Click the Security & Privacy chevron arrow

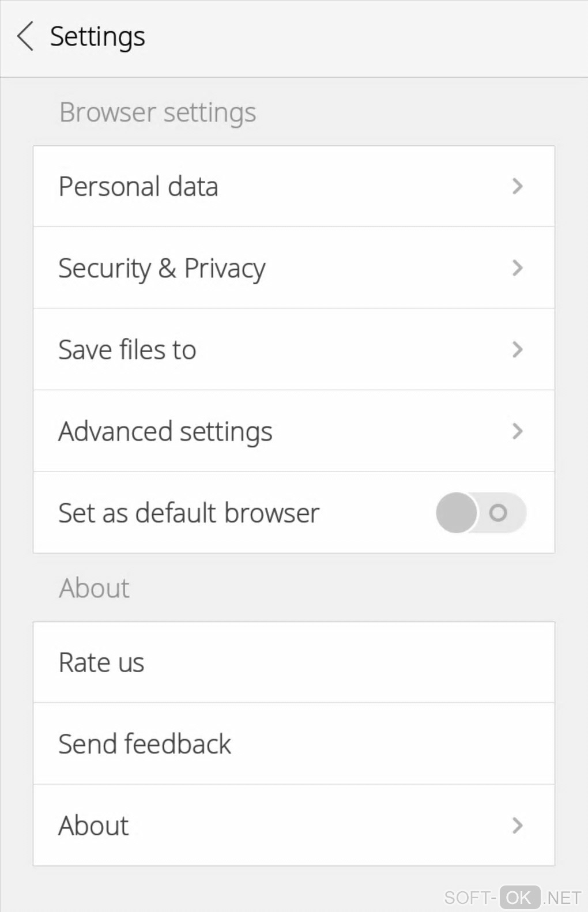click(517, 268)
